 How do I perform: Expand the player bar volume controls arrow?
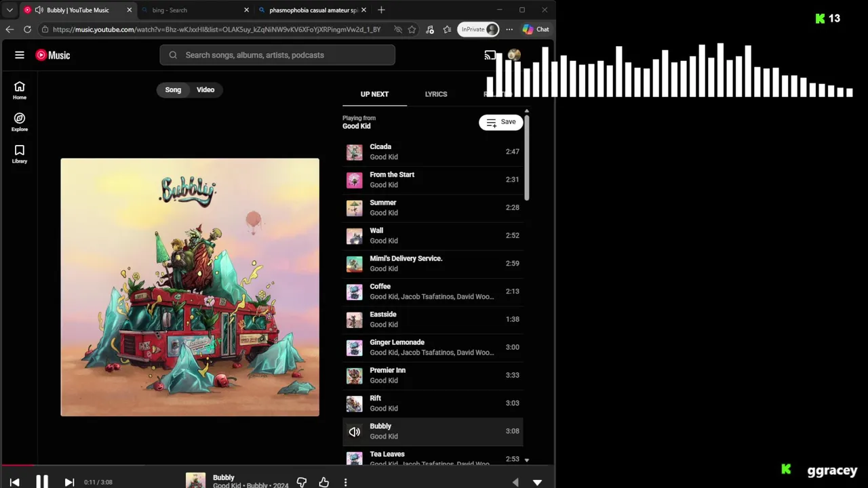tap(515, 482)
